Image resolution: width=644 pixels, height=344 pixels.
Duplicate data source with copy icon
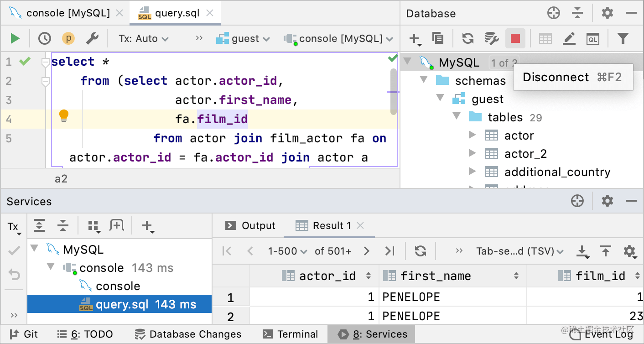(438, 38)
